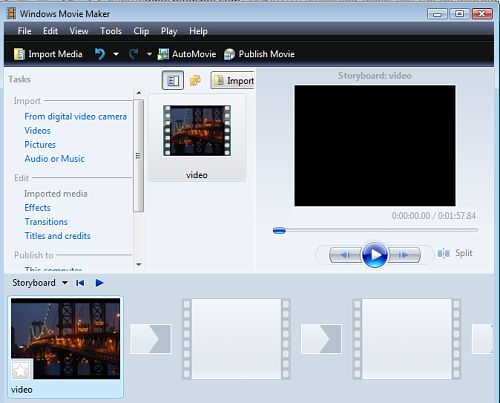Open the Help menu
This screenshot has height=403, width=500.
point(198,31)
